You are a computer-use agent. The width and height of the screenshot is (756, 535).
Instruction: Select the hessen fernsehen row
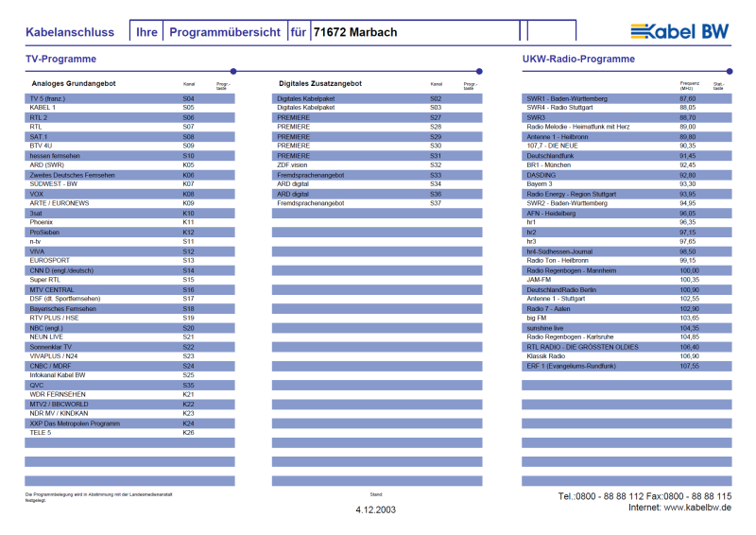pyautogui.click(x=129, y=156)
